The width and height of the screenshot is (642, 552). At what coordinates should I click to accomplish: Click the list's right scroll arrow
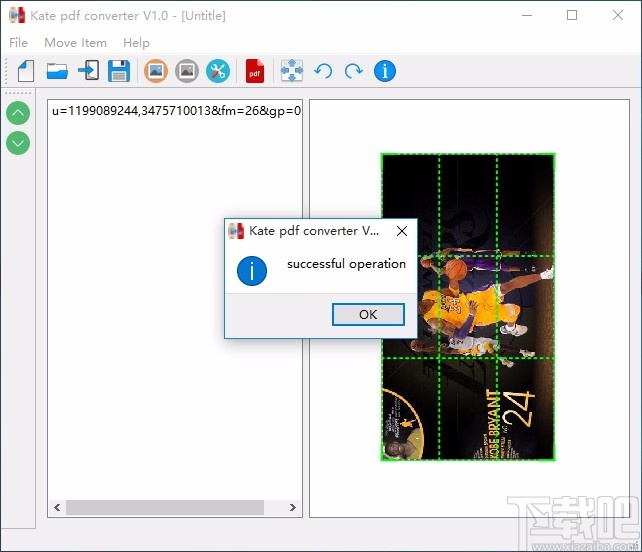click(293, 508)
